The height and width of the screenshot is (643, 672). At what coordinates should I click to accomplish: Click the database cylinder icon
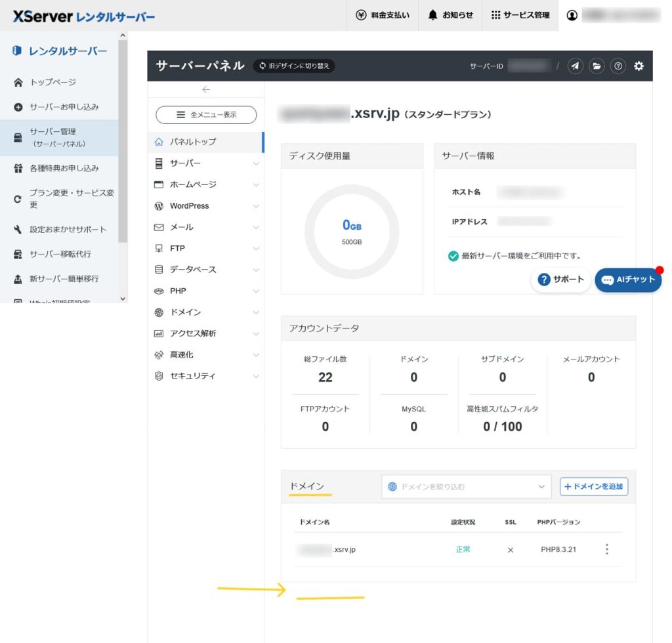tap(159, 270)
